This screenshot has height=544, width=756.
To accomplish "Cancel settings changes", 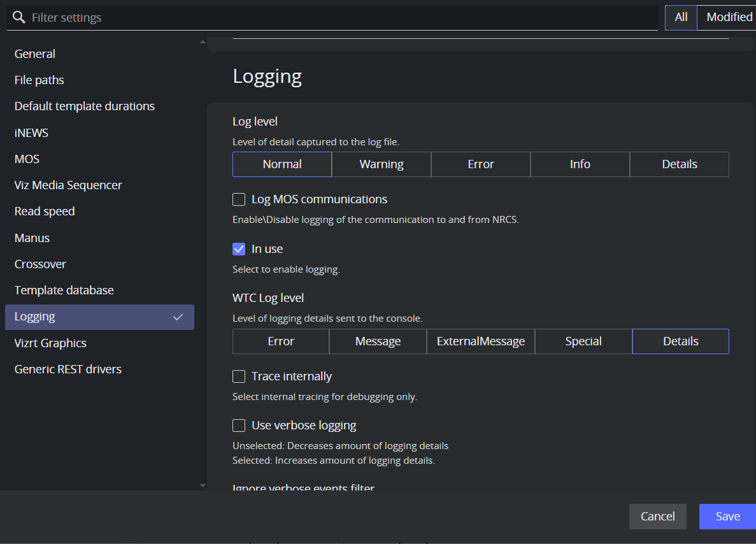I will (x=657, y=517).
